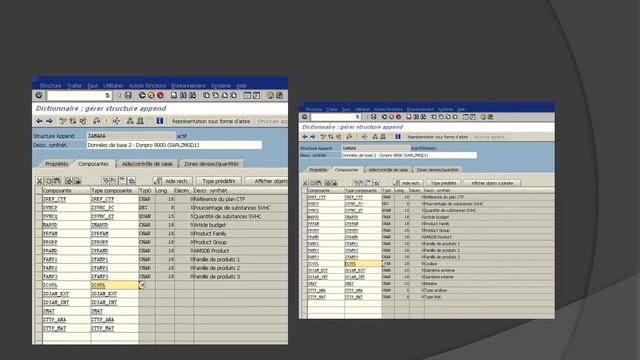Click the blue Information icon in left window

point(160,121)
